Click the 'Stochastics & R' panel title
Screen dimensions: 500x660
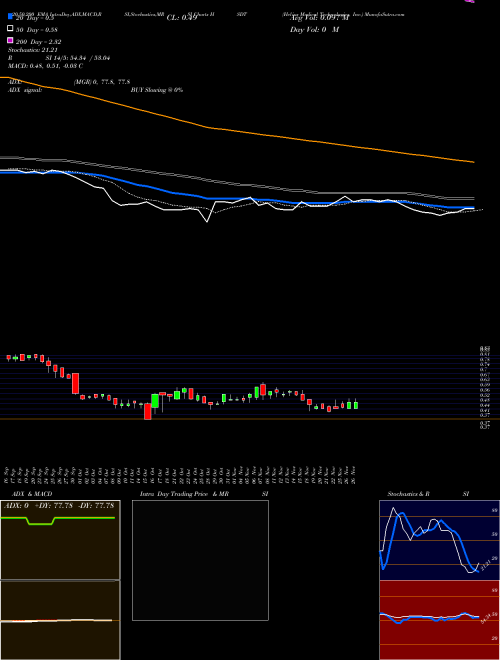(408, 494)
